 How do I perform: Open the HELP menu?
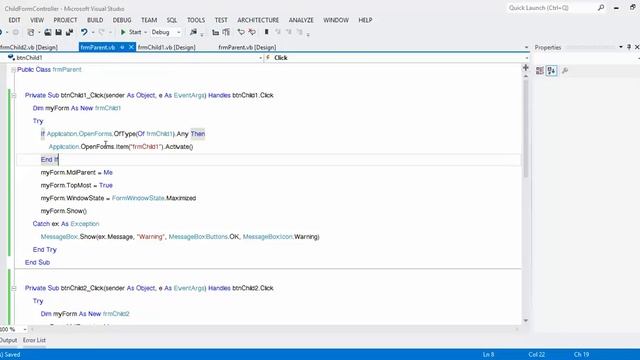pos(365,20)
